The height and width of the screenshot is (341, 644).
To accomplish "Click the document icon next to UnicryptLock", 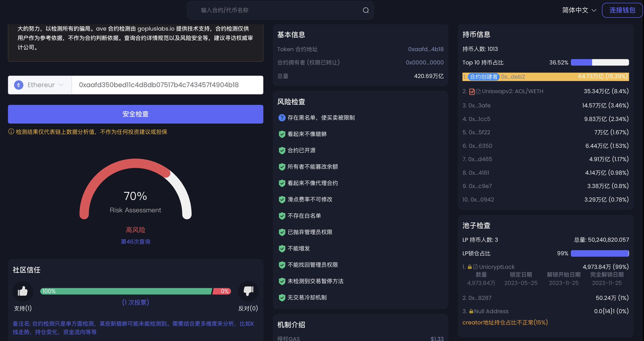I will pos(475,267).
